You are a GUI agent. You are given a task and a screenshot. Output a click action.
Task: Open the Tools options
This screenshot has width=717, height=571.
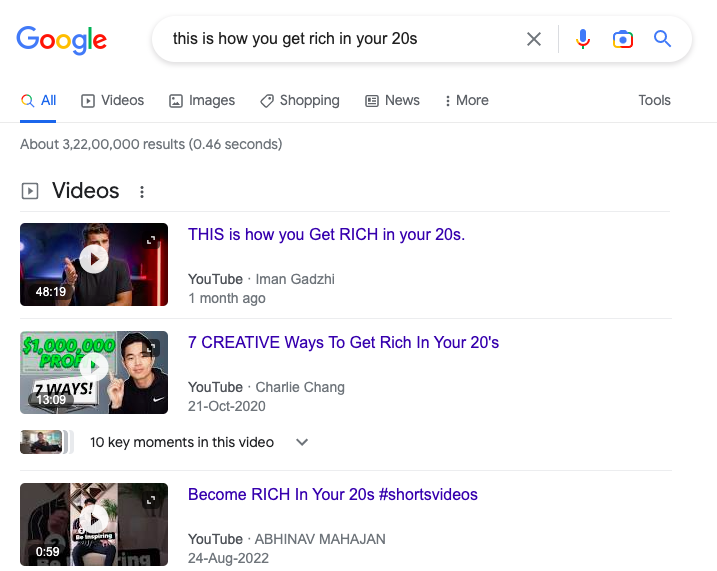(x=654, y=101)
